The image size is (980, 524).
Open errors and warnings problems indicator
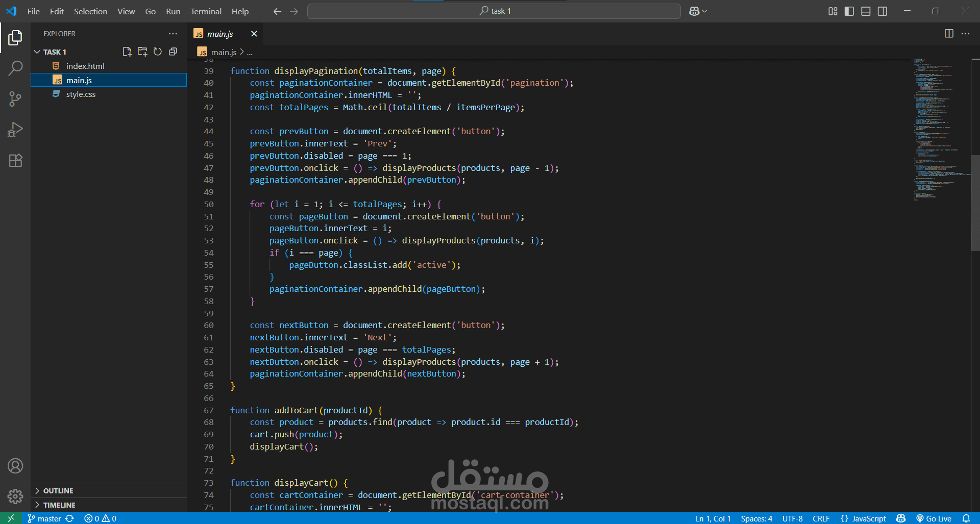[x=100, y=518]
